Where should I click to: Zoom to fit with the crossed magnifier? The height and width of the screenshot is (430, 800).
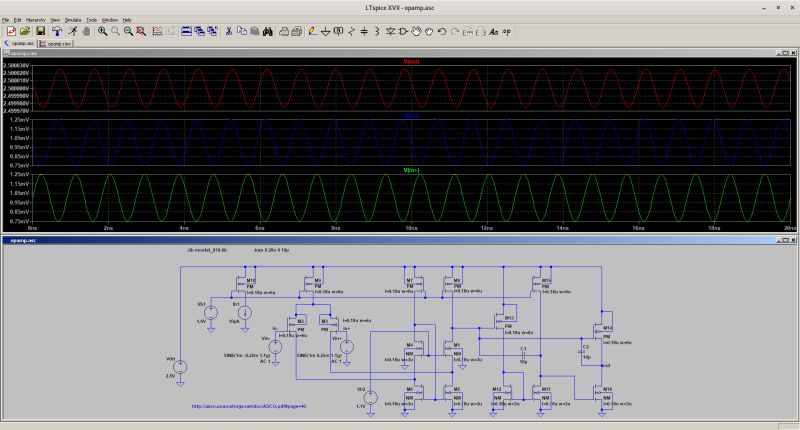[x=141, y=32]
